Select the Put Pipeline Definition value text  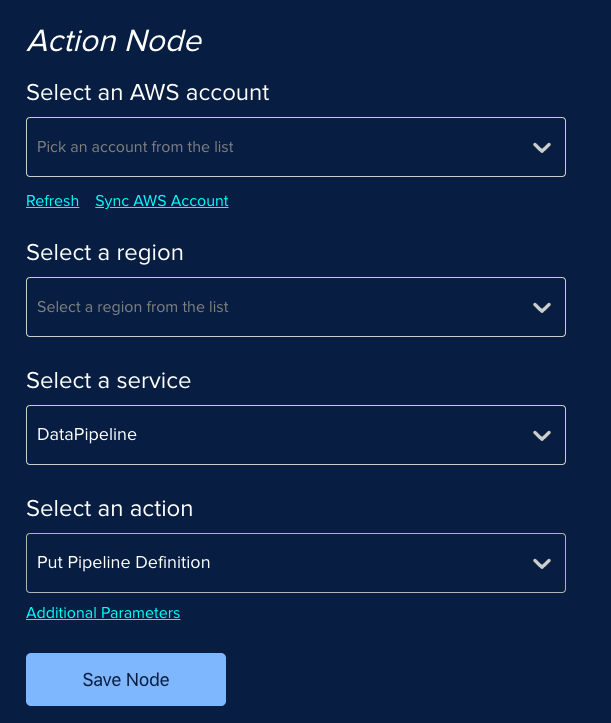coord(124,563)
